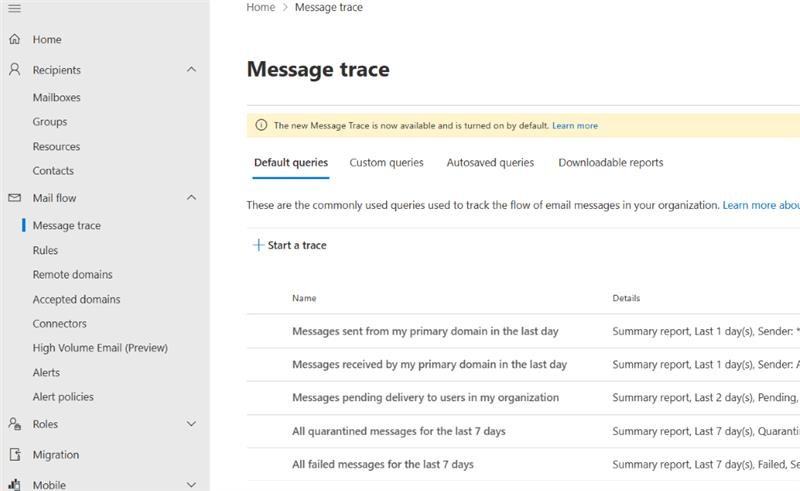Expand the Roles section chevron
The height and width of the screenshot is (491, 800).
pyautogui.click(x=192, y=424)
